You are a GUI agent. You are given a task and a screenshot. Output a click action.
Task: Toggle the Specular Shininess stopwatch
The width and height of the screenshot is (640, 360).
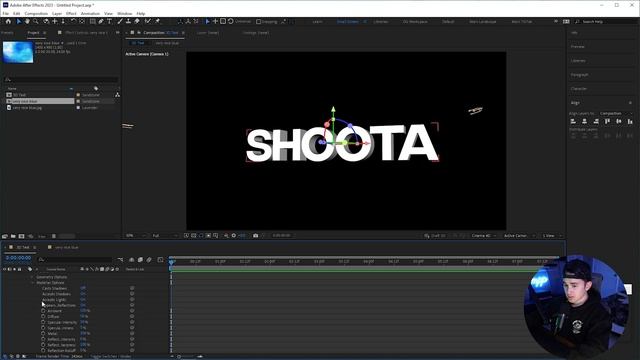tap(43, 328)
